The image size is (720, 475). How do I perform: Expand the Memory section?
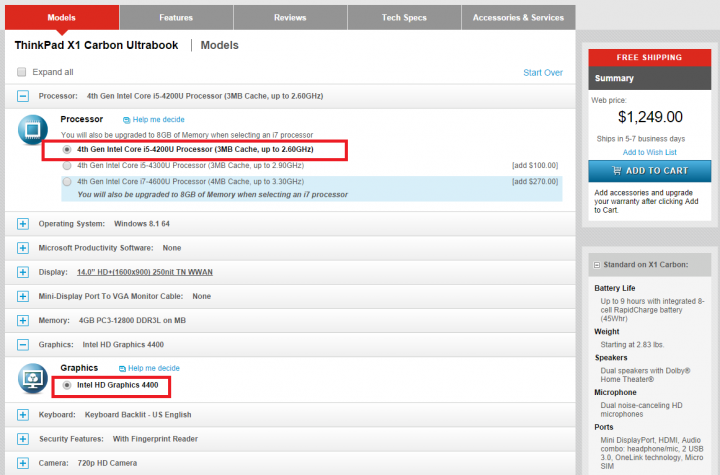[22, 320]
